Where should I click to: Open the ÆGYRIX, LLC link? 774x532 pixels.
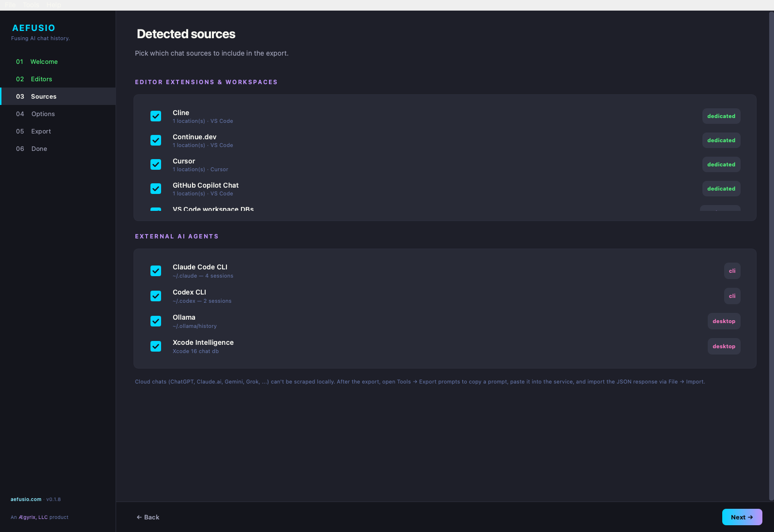point(33,517)
